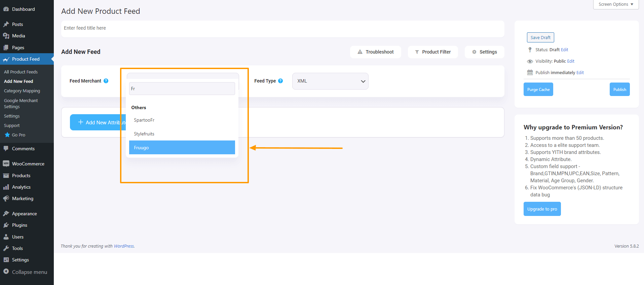
Task: Click the Purge Cache button
Action: click(538, 89)
